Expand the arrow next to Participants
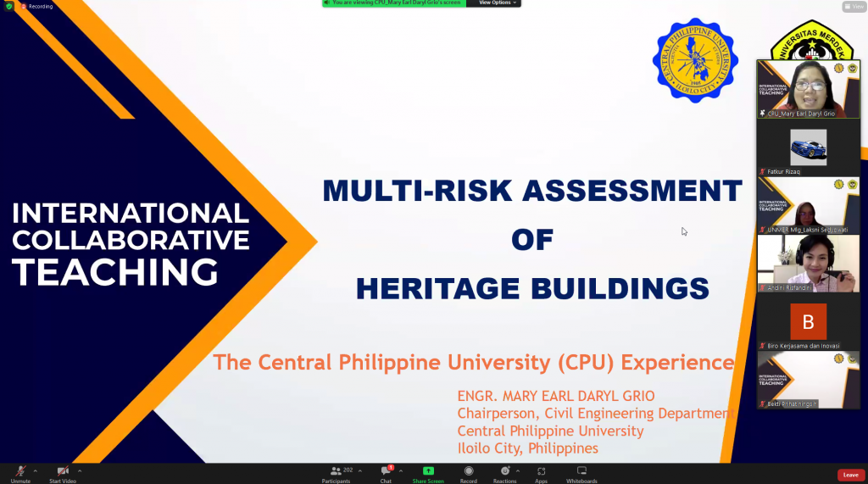868x484 pixels. coord(359,471)
